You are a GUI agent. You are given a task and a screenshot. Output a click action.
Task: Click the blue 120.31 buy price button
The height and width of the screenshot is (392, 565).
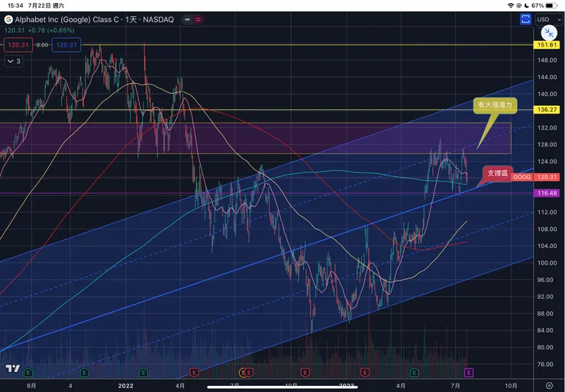click(x=66, y=45)
